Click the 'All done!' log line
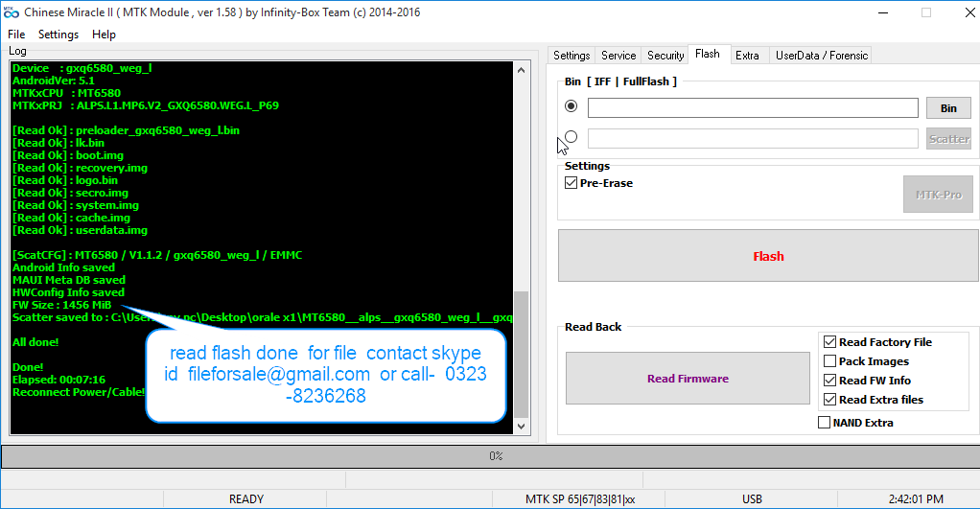Viewport: 980px width, 509px height. pos(35,342)
